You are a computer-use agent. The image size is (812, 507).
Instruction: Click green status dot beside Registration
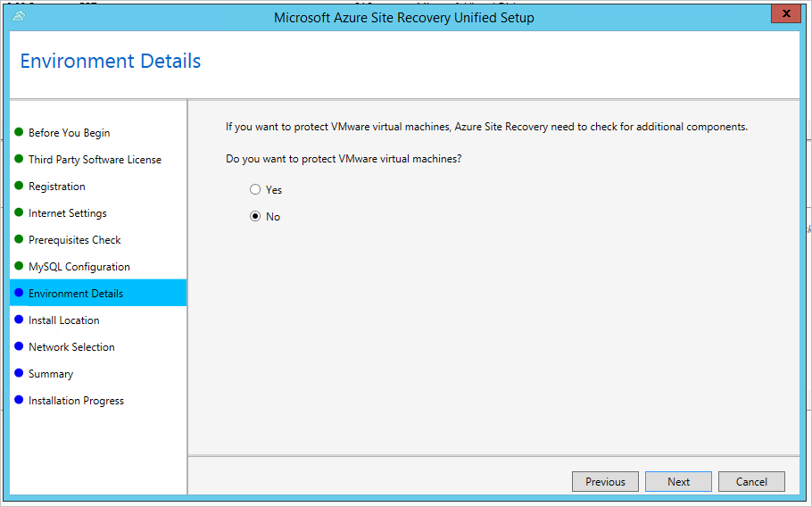click(x=19, y=186)
